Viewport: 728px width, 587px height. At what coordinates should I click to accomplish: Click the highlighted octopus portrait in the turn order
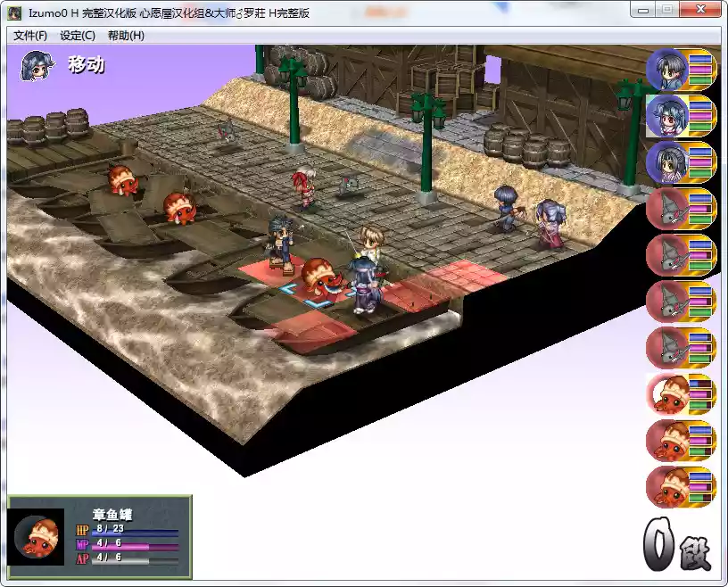680,394
